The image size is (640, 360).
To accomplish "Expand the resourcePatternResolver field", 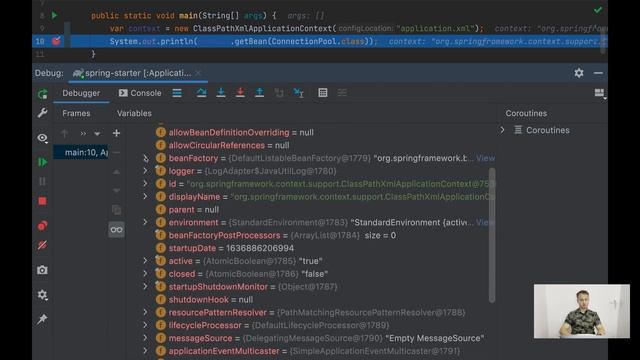I will click(145, 312).
